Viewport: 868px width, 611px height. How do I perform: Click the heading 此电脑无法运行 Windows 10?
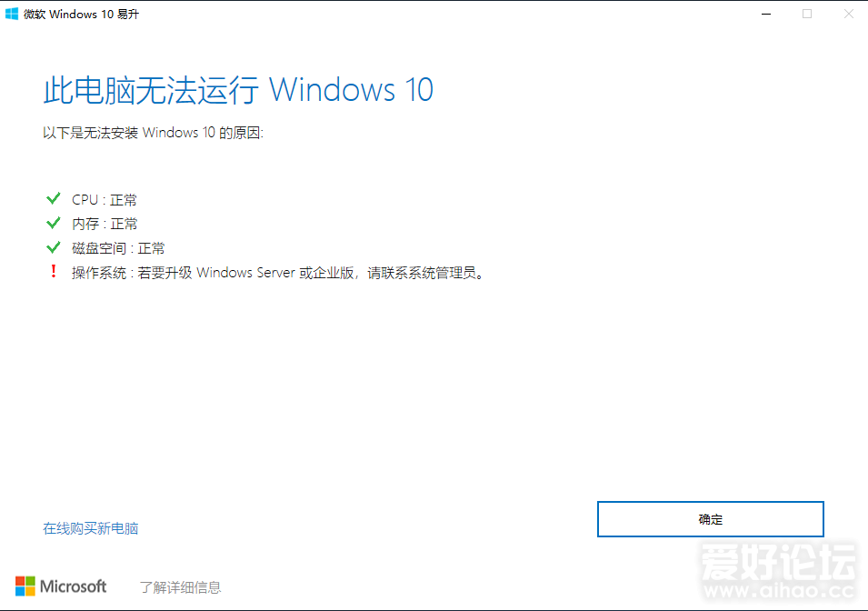(x=238, y=90)
